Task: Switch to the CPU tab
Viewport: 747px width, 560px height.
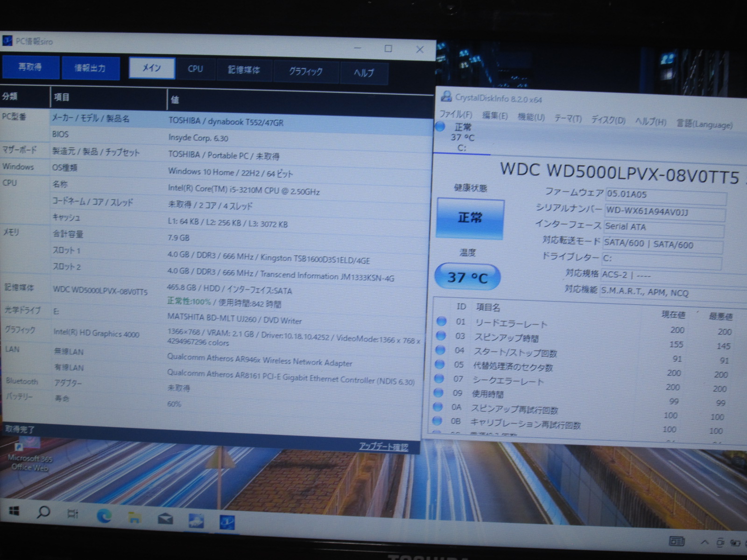Action: coord(195,69)
